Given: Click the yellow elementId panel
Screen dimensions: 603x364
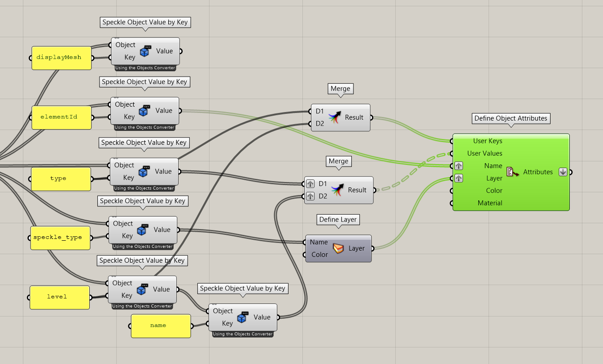Looking at the screenshot, I should coord(61,117).
